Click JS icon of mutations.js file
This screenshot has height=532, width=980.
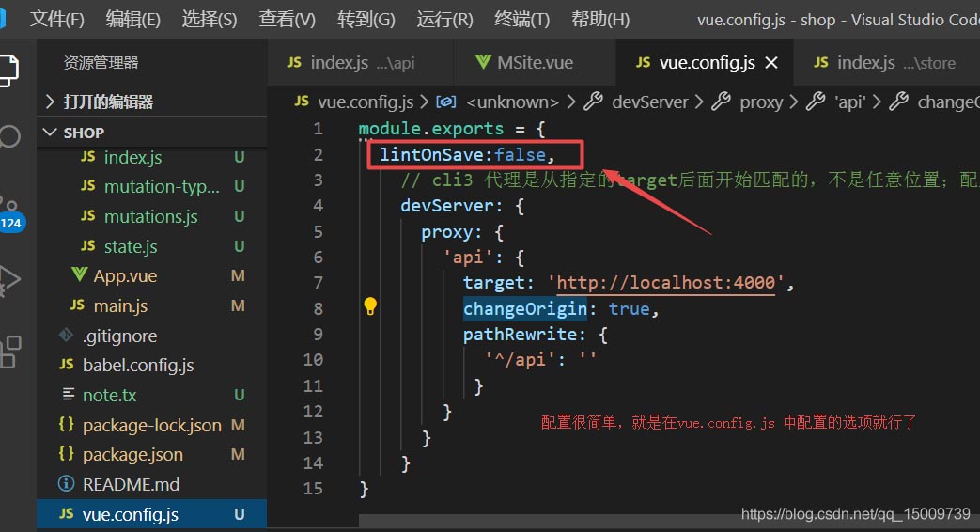88,215
